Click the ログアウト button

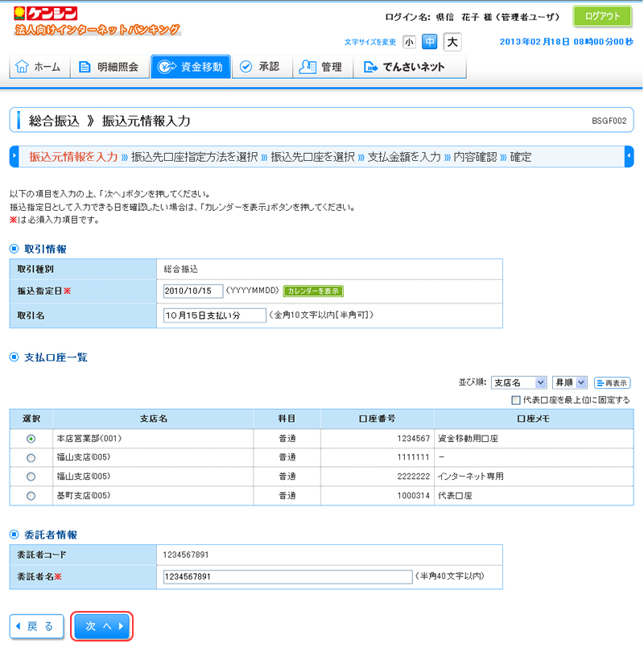[x=602, y=16]
